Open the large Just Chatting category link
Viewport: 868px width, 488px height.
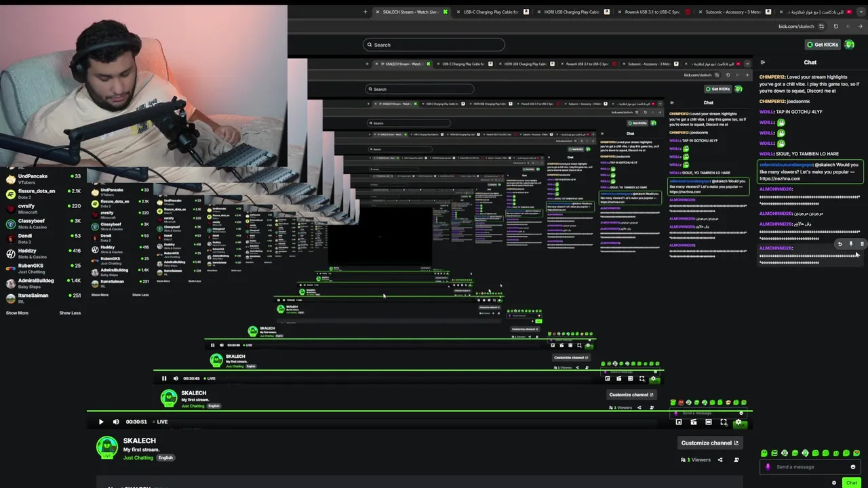click(138, 457)
